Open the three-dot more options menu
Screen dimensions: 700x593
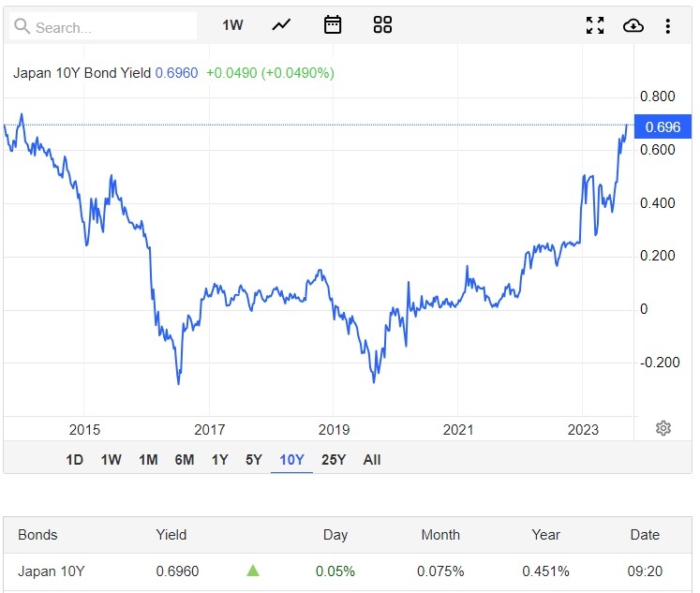[668, 25]
